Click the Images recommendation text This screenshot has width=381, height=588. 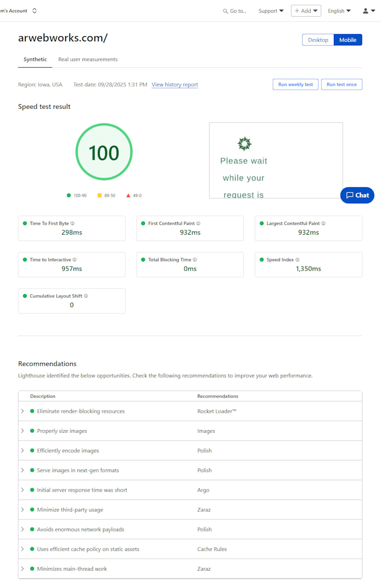pos(206,431)
